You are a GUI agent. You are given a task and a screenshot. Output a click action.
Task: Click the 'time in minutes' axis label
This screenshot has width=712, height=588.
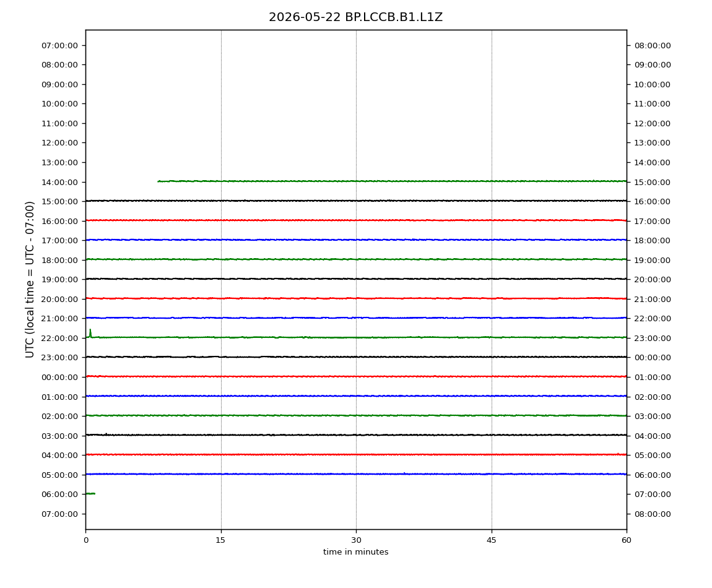355,552
